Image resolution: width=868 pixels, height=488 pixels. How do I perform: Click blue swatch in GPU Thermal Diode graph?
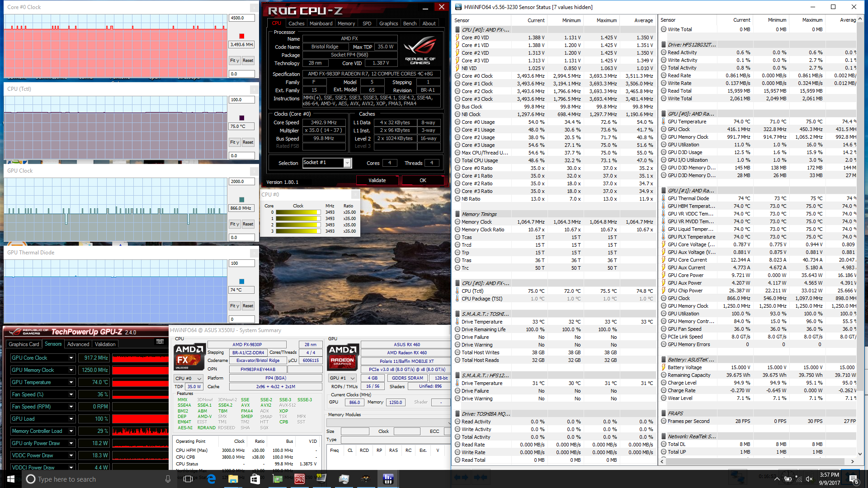pos(241,282)
